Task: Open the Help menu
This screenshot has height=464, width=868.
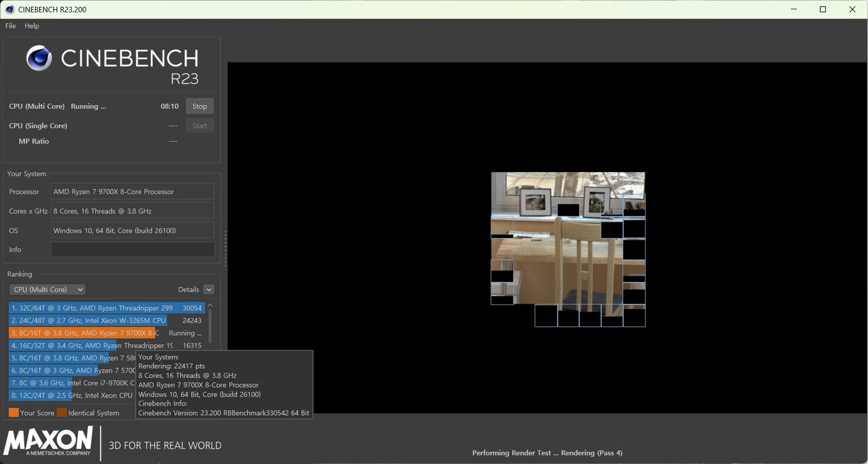Action: pyautogui.click(x=32, y=26)
